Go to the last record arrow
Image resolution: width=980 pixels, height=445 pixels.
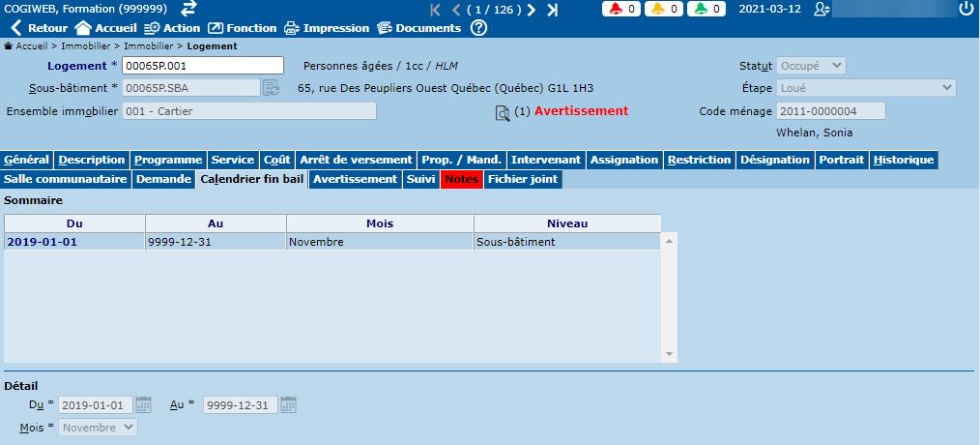pos(552,10)
